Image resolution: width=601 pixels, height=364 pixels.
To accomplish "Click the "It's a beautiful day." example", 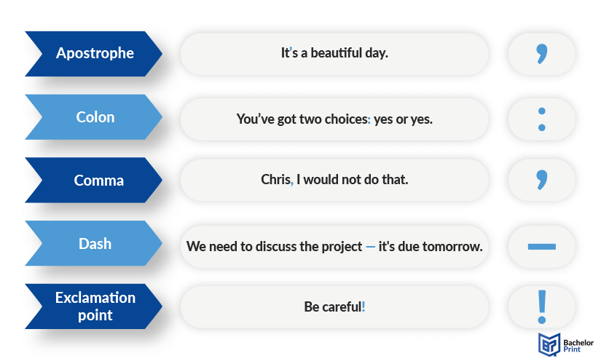I will [x=334, y=54].
